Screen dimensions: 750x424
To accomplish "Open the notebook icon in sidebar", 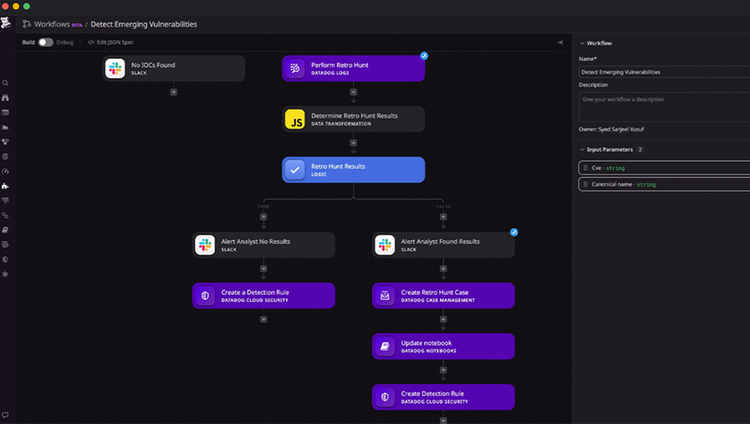I will click(5, 230).
